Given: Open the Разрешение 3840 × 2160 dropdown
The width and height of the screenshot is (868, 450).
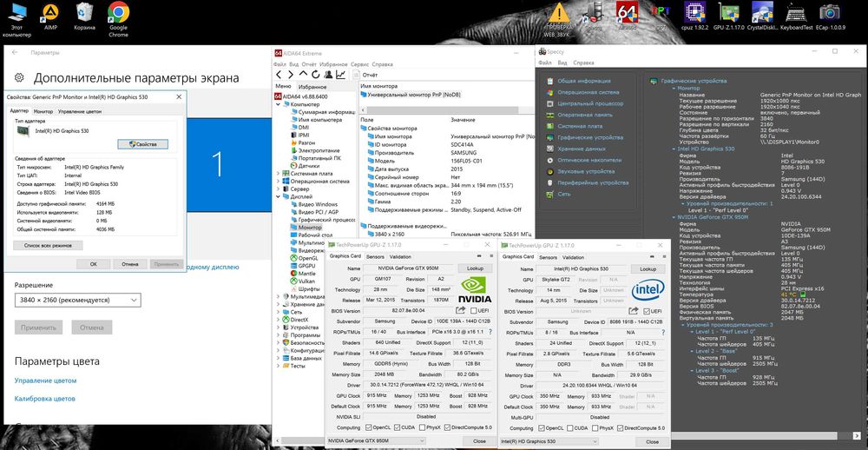Looking at the screenshot, I should [78, 300].
